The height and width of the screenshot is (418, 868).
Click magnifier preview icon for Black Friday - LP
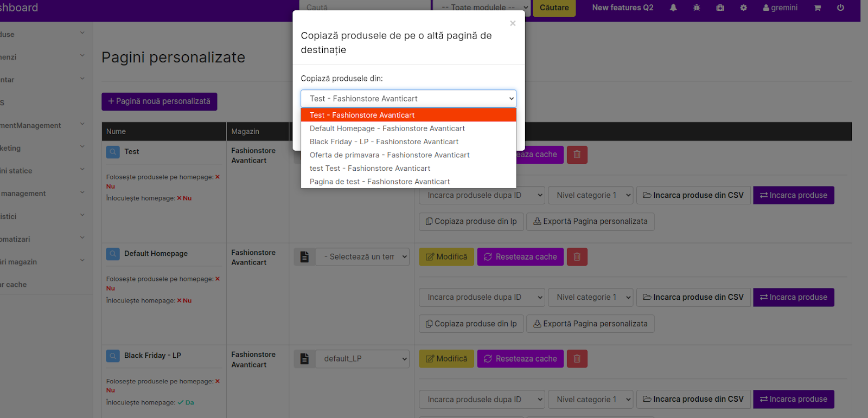click(113, 356)
